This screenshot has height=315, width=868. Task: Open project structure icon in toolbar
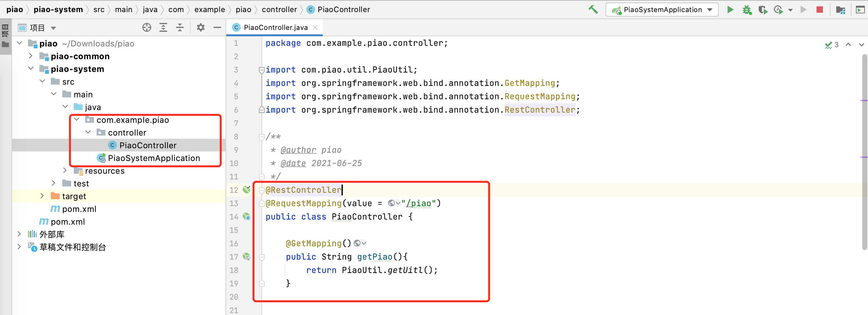840,10
